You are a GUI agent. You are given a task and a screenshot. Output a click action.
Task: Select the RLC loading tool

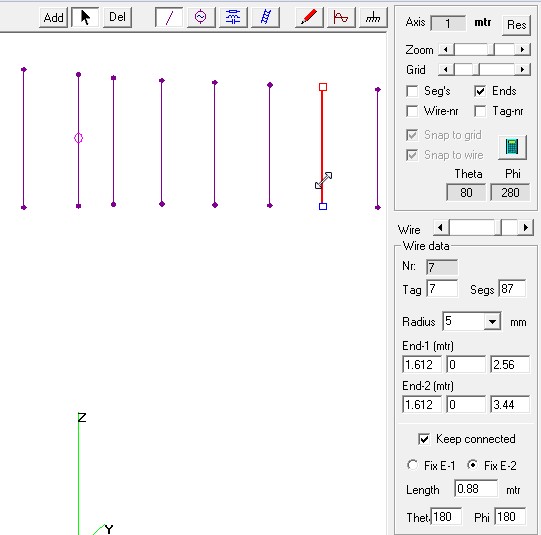[x=233, y=17]
